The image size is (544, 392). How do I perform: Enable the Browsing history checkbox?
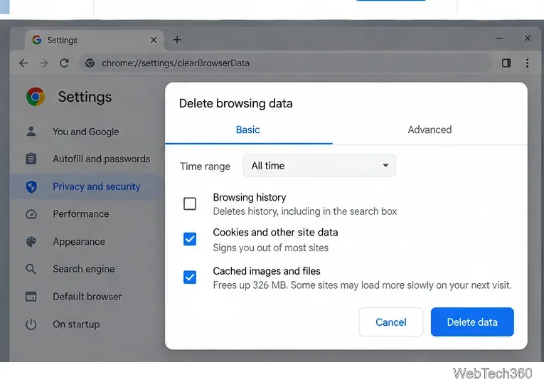pyautogui.click(x=190, y=203)
